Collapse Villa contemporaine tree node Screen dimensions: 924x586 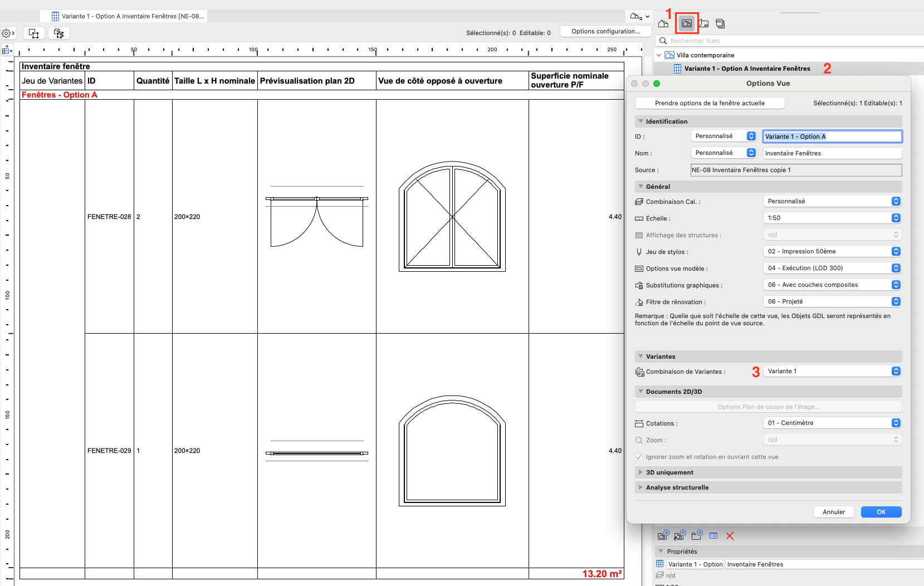click(659, 55)
